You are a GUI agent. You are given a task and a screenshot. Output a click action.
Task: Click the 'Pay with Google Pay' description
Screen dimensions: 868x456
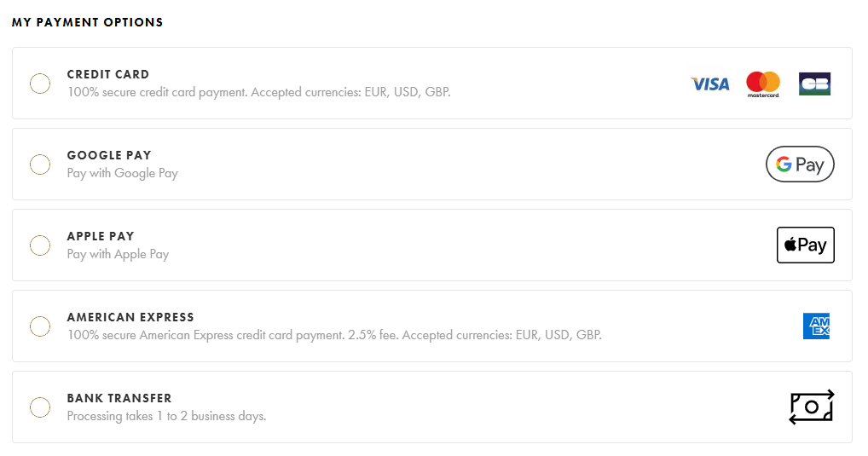122,173
